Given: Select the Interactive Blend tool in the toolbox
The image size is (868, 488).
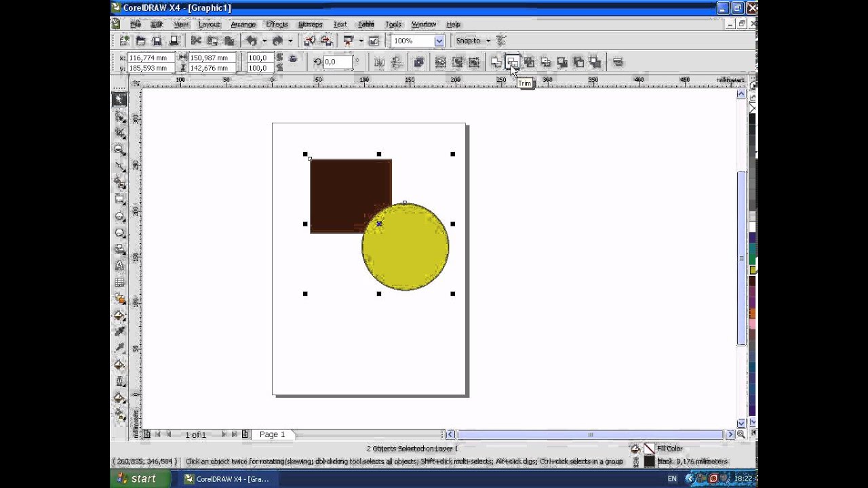Looking at the screenshot, I should (119, 299).
